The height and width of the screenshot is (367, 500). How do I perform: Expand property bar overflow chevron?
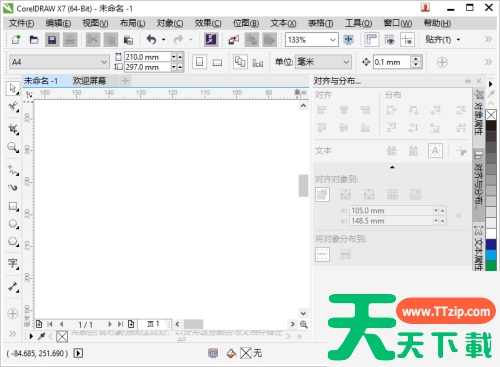click(488, 62)
